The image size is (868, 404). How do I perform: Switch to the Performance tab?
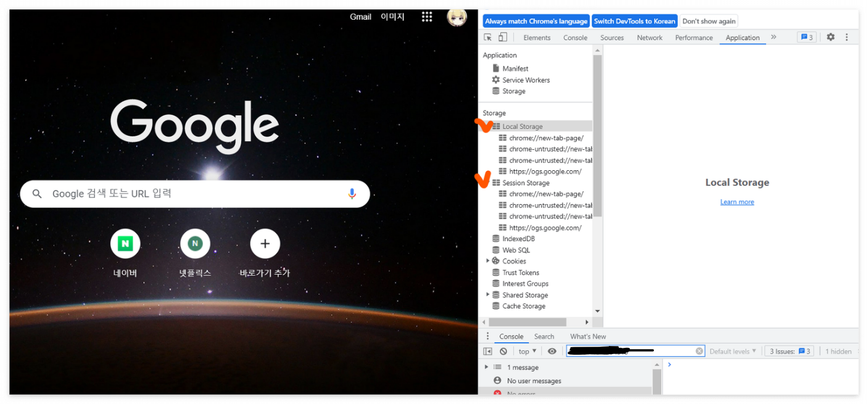(694, 38)
